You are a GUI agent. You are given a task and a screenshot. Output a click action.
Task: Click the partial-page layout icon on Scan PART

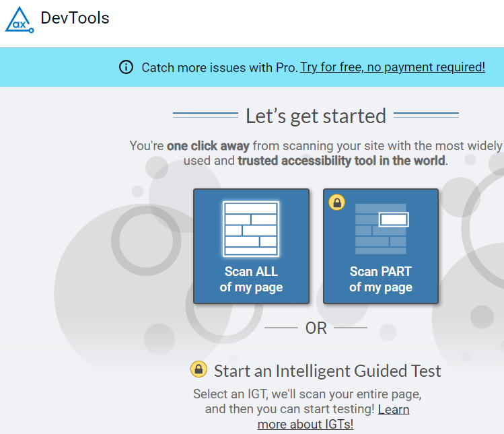382,229
